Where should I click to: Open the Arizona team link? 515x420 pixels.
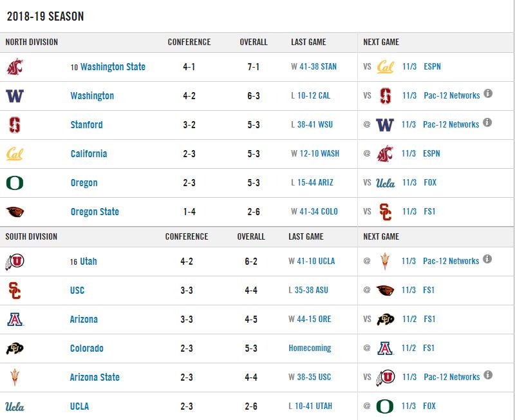click(x=84, y=320)
